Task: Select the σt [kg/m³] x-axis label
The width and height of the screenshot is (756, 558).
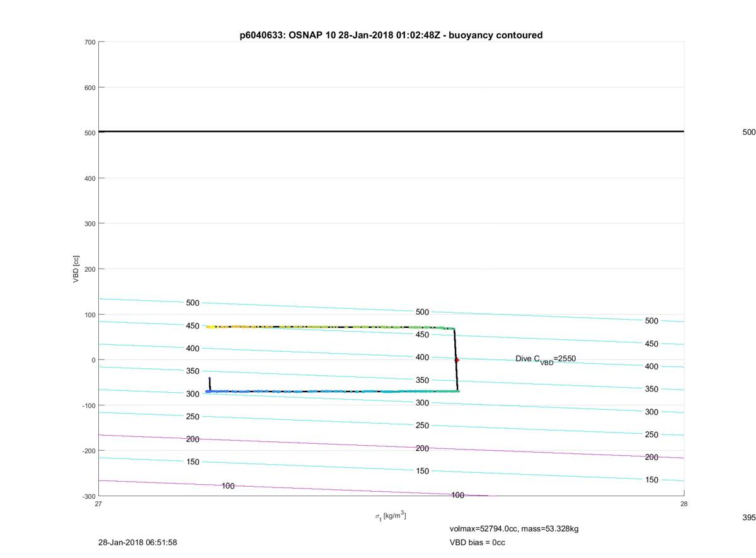Action: tap(391, 516)
